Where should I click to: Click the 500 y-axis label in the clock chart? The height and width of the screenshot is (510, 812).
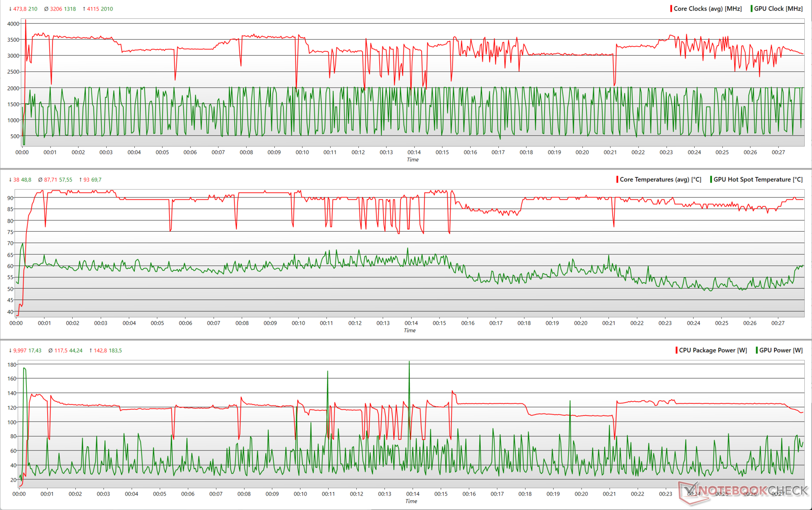tap(15, 136)
